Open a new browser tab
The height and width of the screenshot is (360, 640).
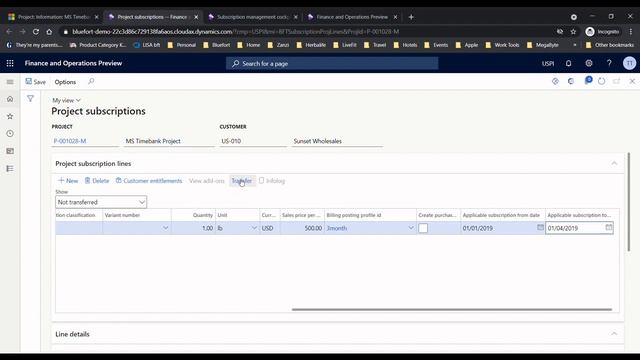click(x=411, y=17)
